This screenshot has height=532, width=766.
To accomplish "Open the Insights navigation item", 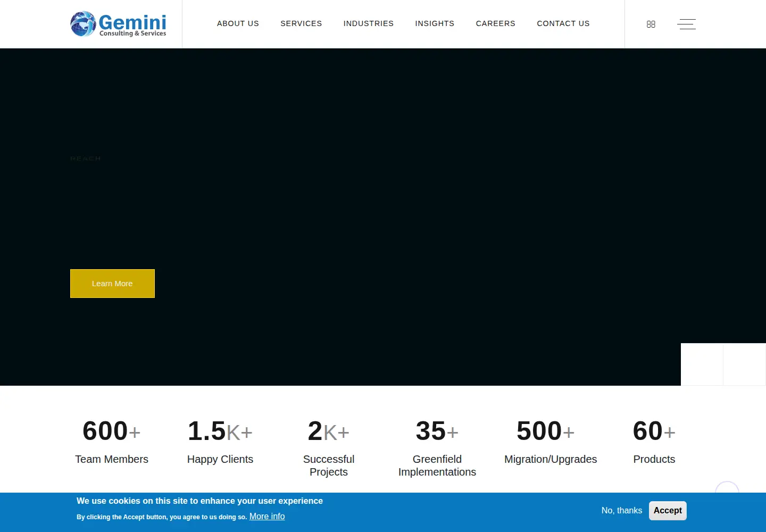I will coord(435,23).
